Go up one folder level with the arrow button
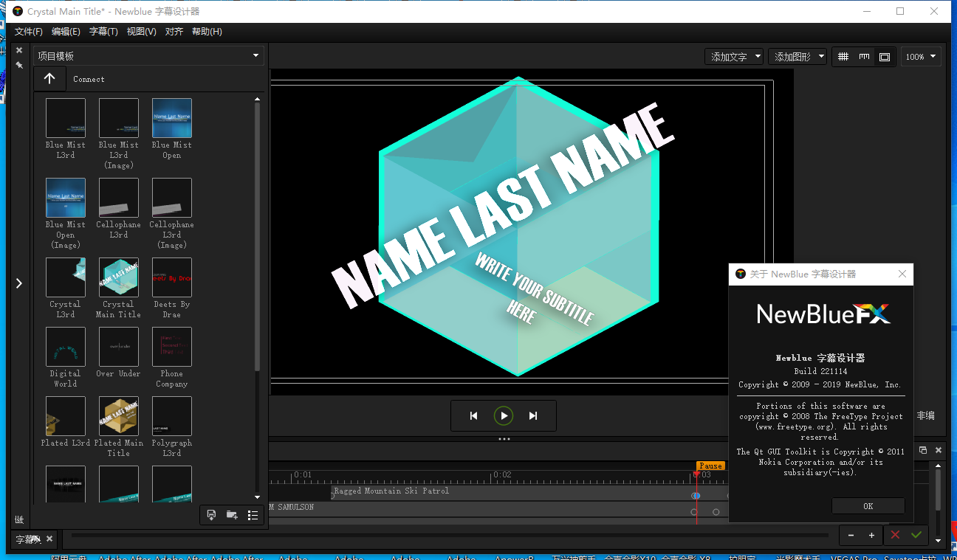This screenshot has width=957, height=560. [49, 79]
